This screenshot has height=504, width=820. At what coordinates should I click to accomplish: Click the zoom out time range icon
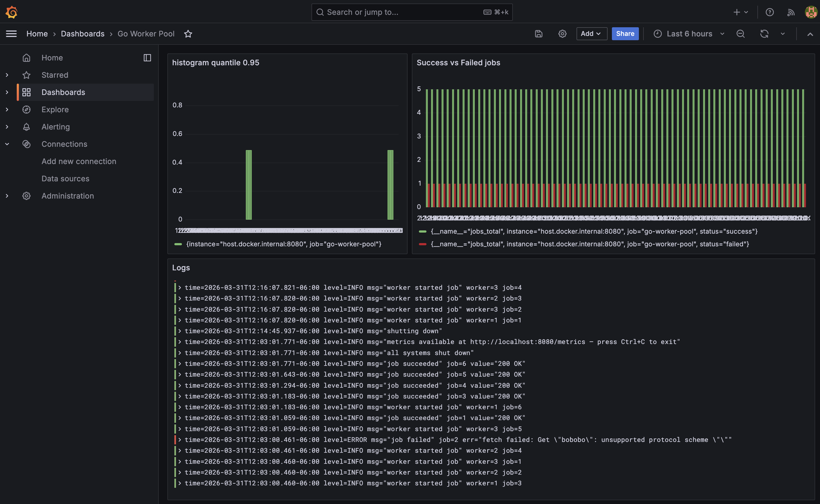[x=740, y=34]
